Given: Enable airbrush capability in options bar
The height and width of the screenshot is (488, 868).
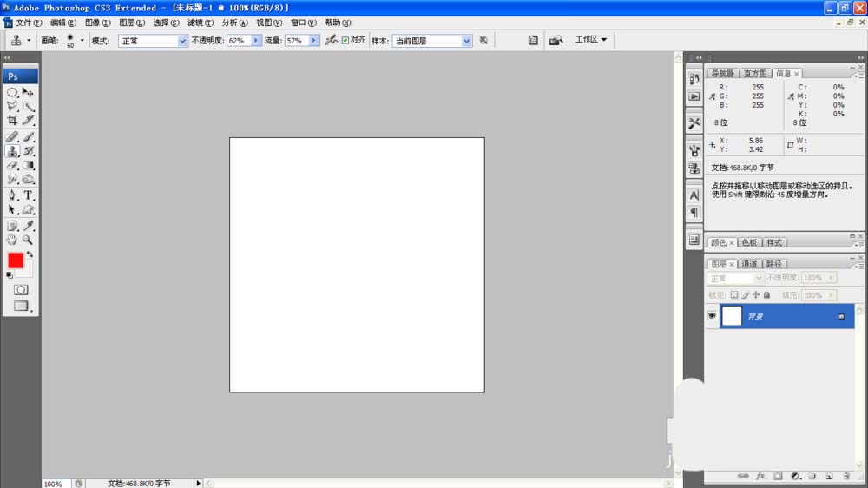Looking at the screenshot, I should 331,40.
